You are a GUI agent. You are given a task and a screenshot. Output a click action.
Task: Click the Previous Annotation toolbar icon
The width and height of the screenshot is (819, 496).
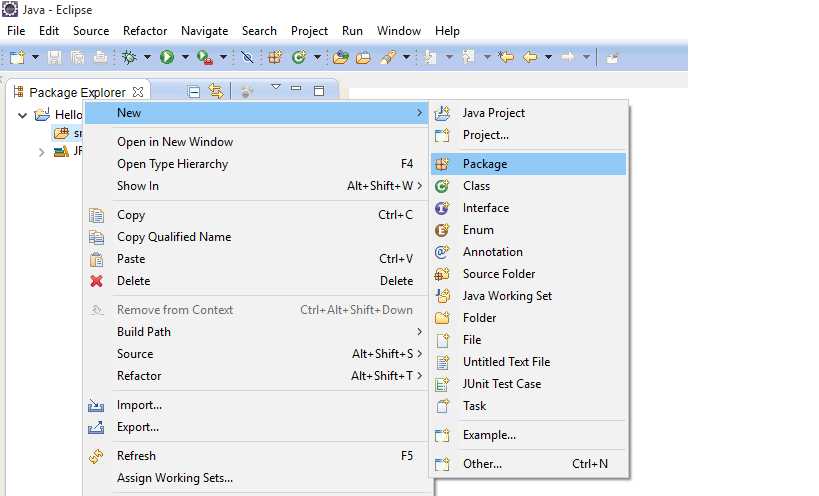tap(468, 57)
